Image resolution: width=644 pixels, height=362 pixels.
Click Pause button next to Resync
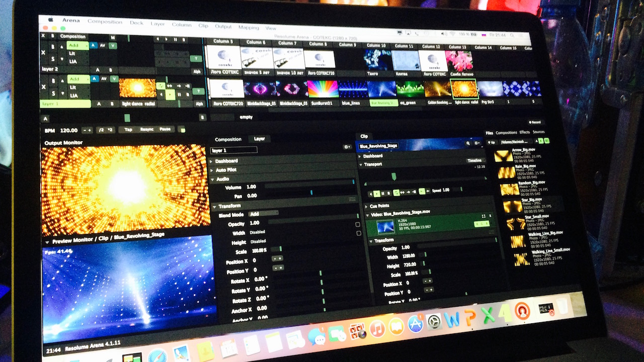pyautogui.click(x=165, y=129)
